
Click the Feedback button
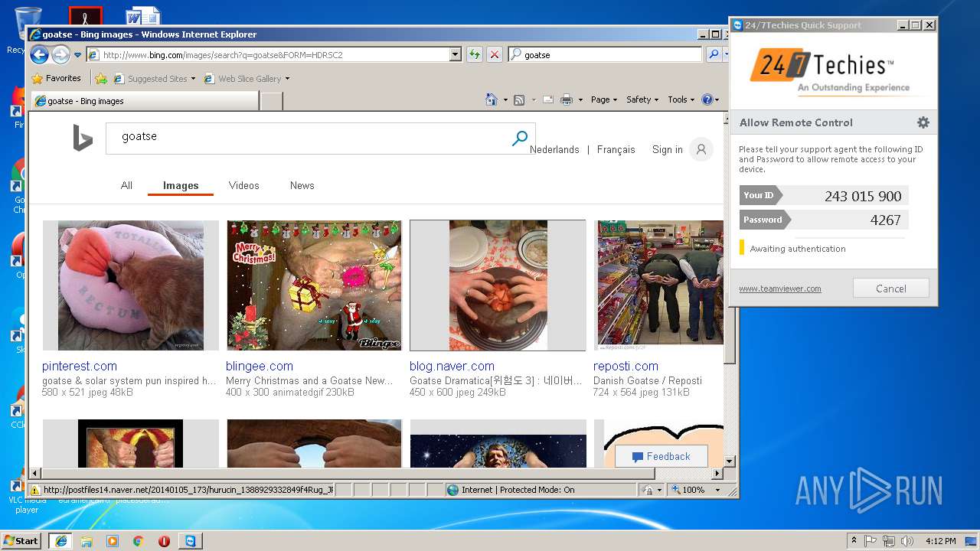coord(661,456)
